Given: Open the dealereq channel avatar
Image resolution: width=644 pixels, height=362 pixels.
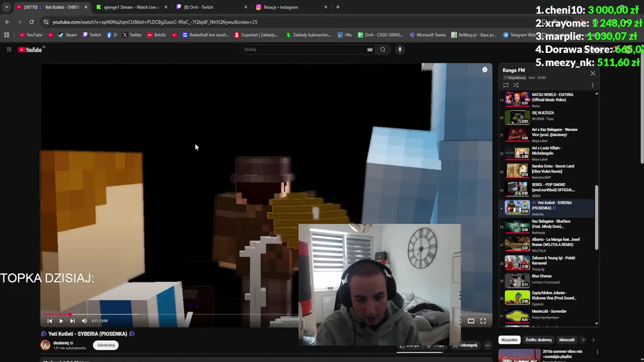Looking at the screenshot, I should click(45, 345).
